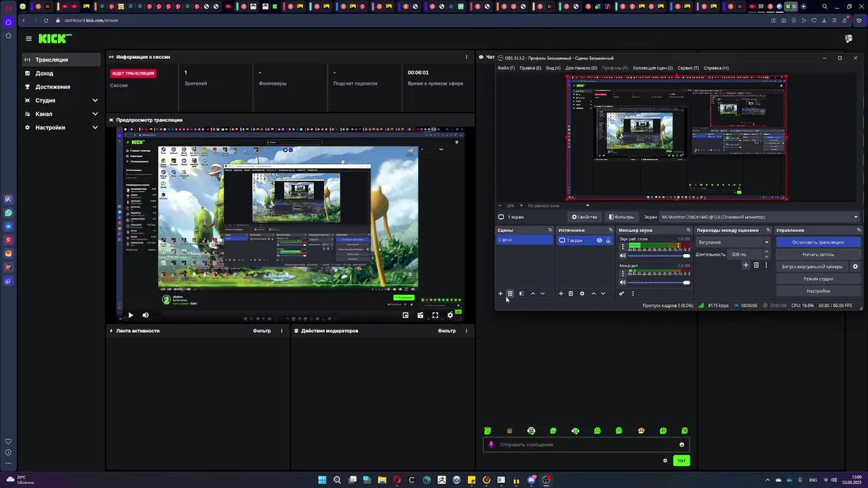Toggle visibility eye of 1 экран source
The height and width of the screenshot is (488, 868).
point(599,241)
